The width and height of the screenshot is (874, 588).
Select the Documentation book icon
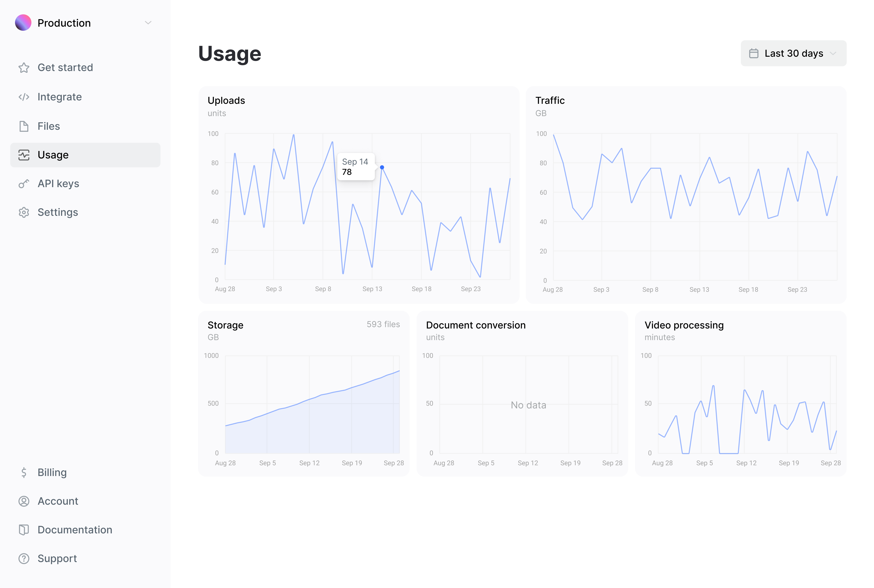(24, 529)
